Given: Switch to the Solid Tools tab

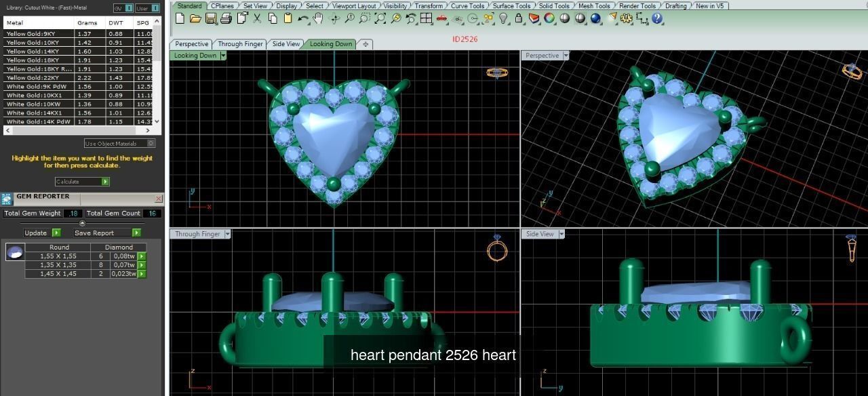Looking at the screenshot, I should point(553,5).
